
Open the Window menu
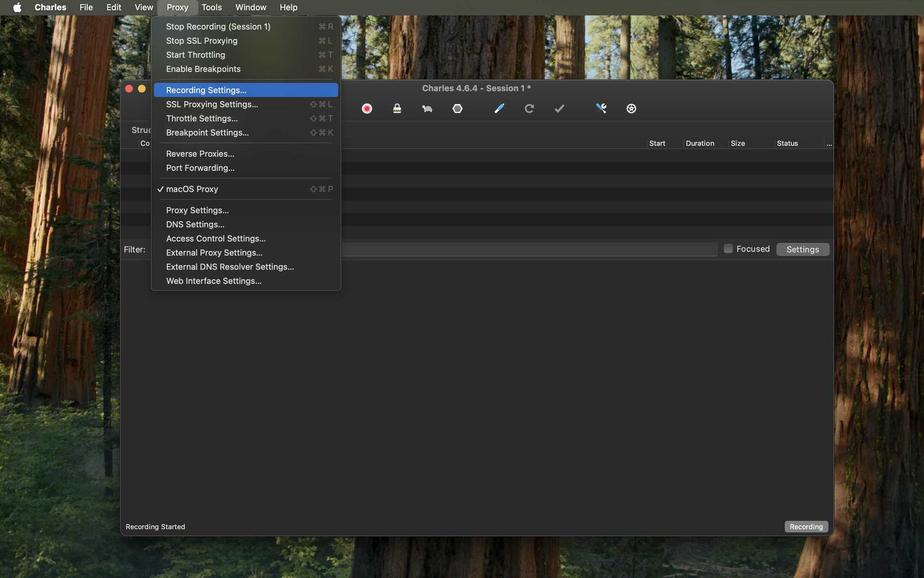pyautogui.click(x=251, y=7)
